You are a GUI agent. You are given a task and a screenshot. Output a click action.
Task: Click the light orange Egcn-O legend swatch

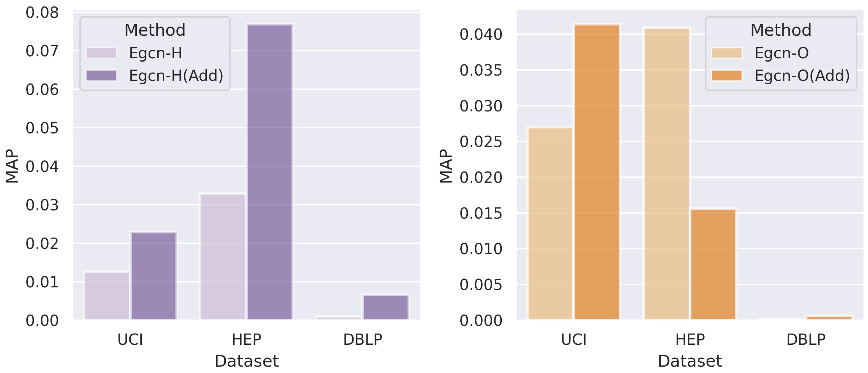coord(727,53)
